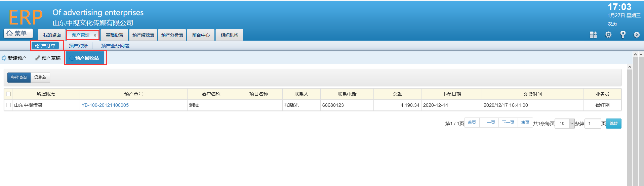Click the 刷新 refresh button
This screenshot has width=644, height=186.
pyautogui.click(x=40, y=78)
